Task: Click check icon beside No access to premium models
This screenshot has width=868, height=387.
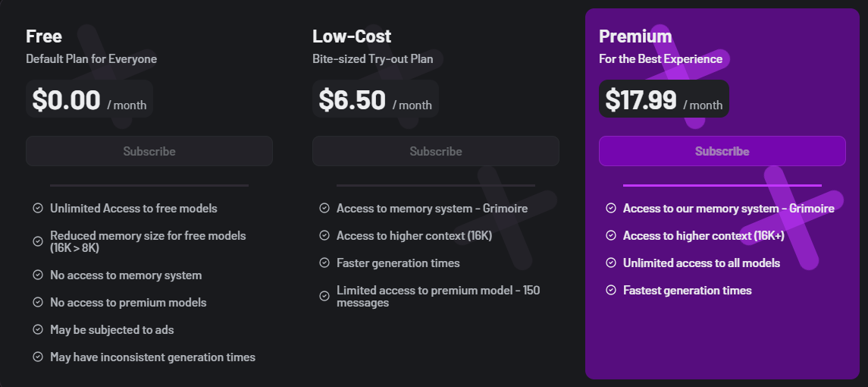Action: pos(38,302)
